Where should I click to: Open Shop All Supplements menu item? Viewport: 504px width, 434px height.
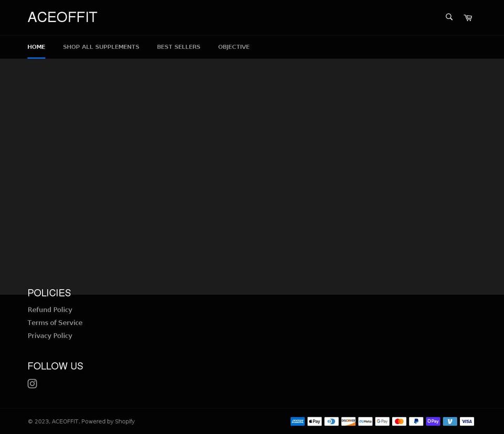[101, 47]
